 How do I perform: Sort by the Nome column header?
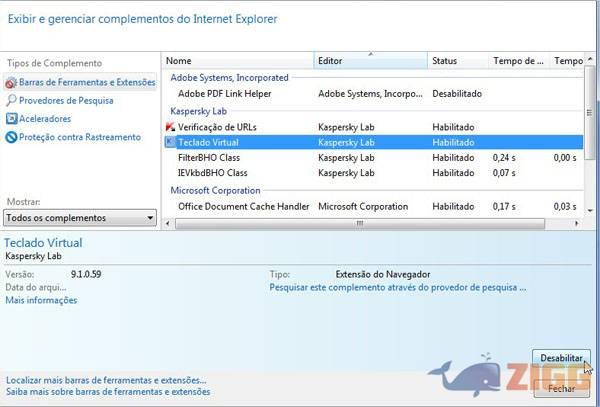tap(237, 60)
